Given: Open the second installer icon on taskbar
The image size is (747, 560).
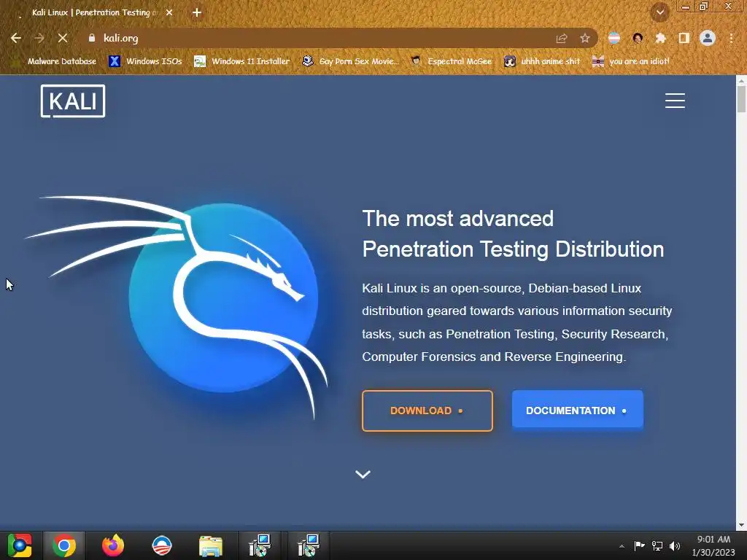Looking at the screenshot, I should point(309,545).
